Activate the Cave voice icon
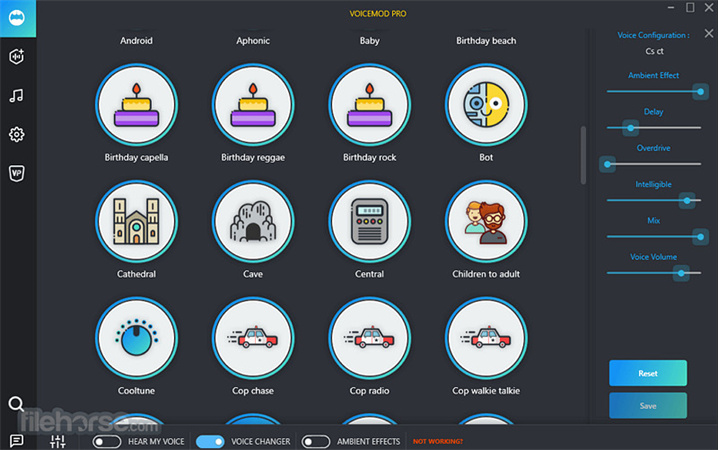The image size is (718, 450). tap(253, 222)
